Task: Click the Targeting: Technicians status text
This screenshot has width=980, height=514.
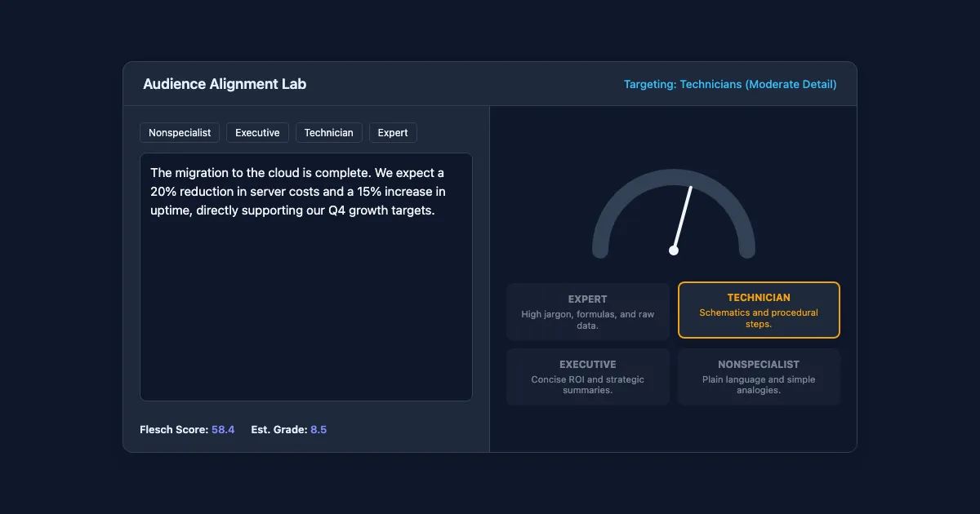Action: [x=730, y=84]
